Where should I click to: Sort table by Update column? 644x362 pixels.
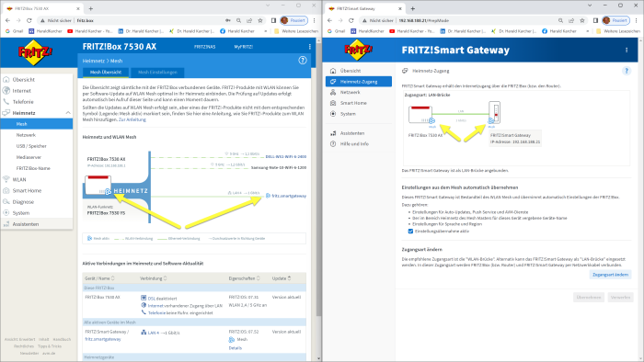click(x=282, y=278)
